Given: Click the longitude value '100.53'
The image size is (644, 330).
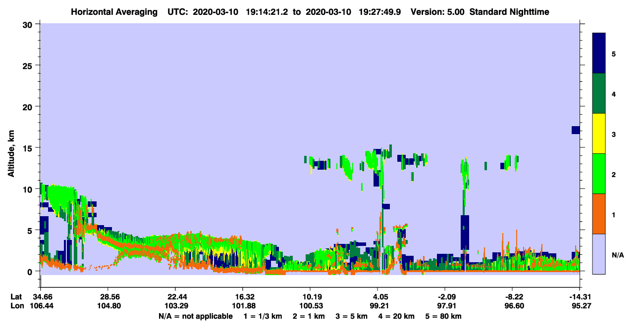Looking at the screenshot, I should pyautogui.click(x=310, y=306).
